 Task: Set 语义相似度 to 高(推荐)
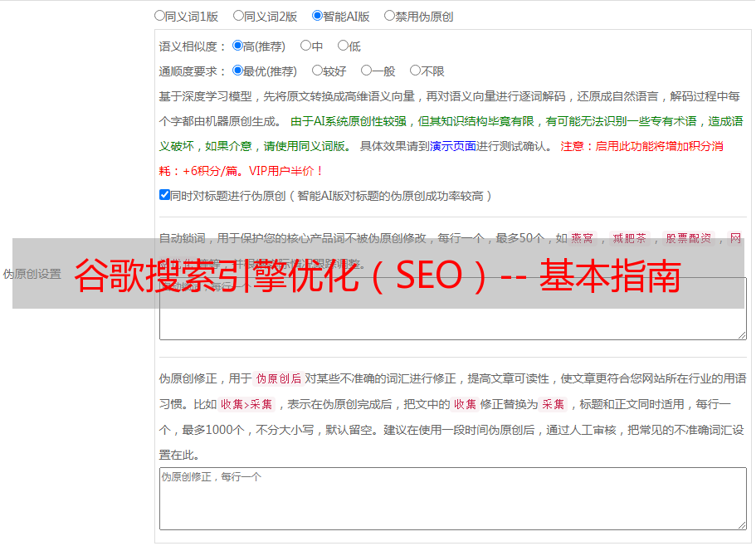click(237, 46)
